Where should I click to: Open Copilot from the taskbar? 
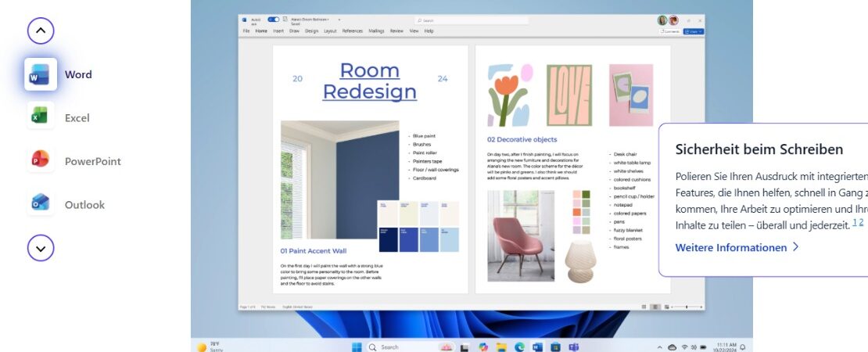[483, 347]
